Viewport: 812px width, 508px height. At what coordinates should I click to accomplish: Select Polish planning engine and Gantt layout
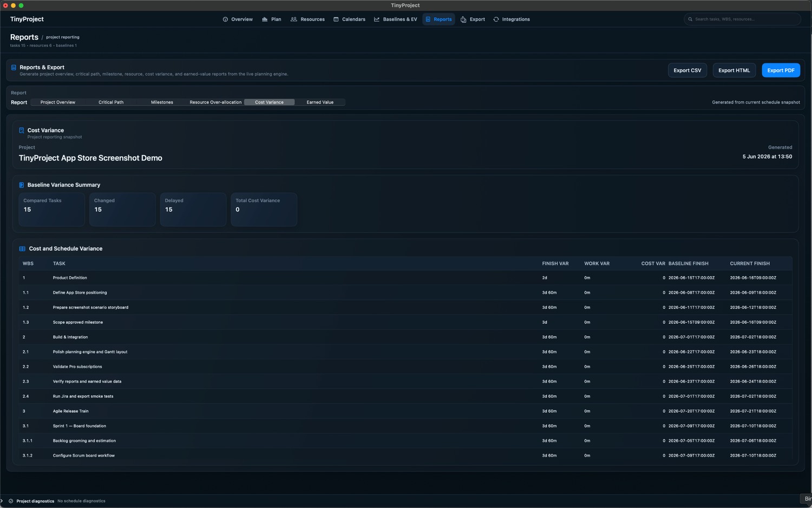405,352
